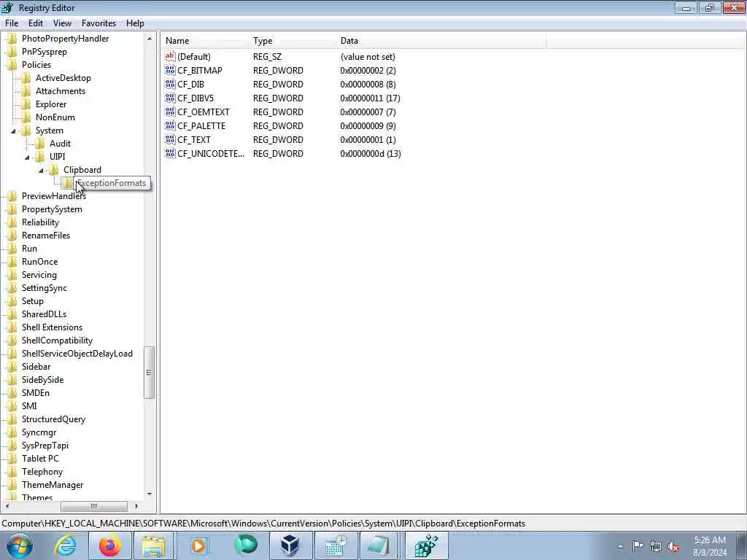
Task: Show hidden tray icons arrow
Action: pos(620,547)
